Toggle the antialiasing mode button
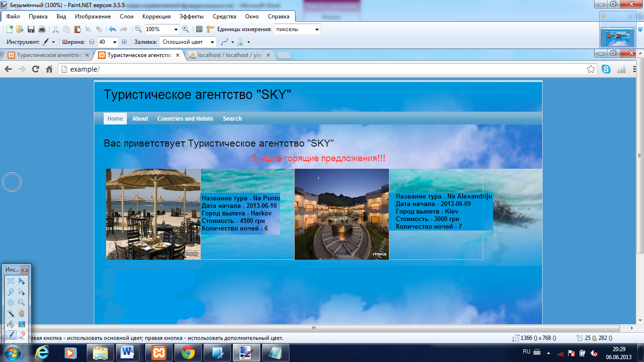Screen dimensions: 644x362 pos(227,42)
